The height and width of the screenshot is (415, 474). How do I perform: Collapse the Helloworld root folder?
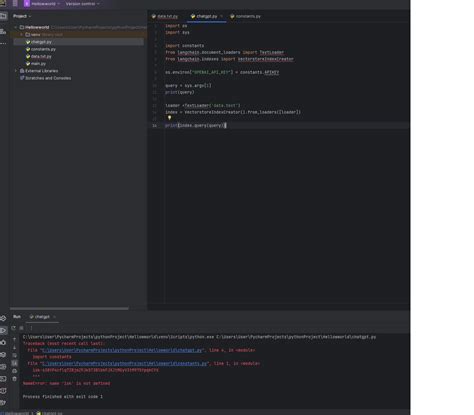[16, 27]
